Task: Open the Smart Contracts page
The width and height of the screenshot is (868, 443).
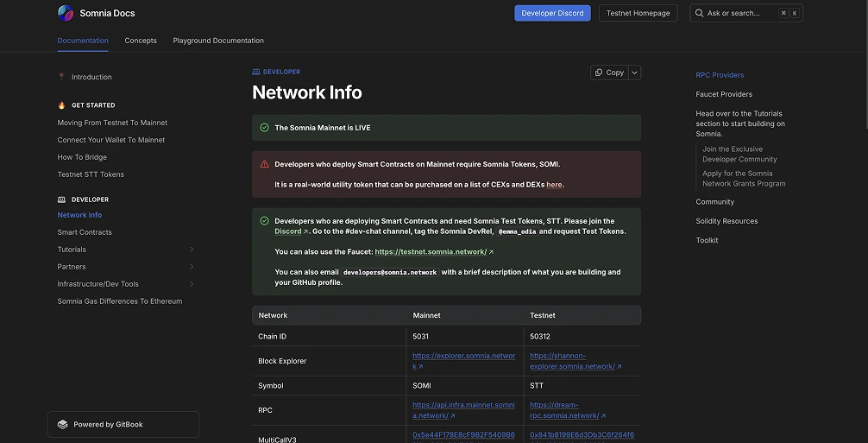Action: pos(85,232)
